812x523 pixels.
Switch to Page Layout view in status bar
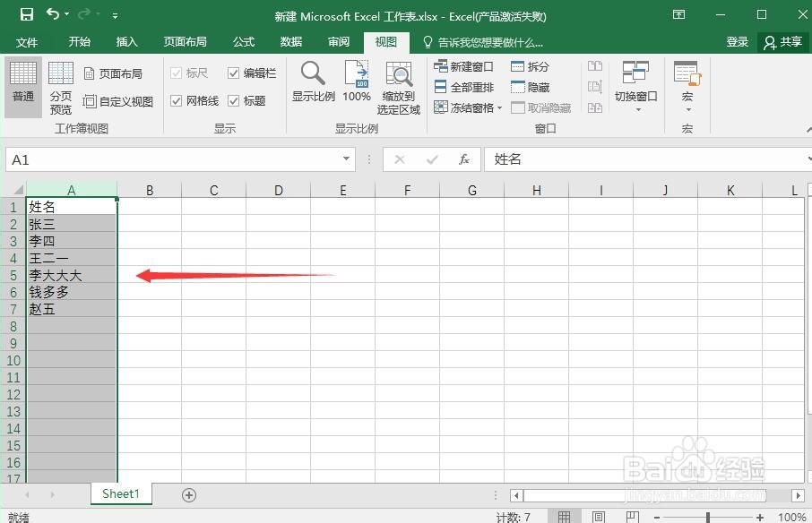point(598,516)
